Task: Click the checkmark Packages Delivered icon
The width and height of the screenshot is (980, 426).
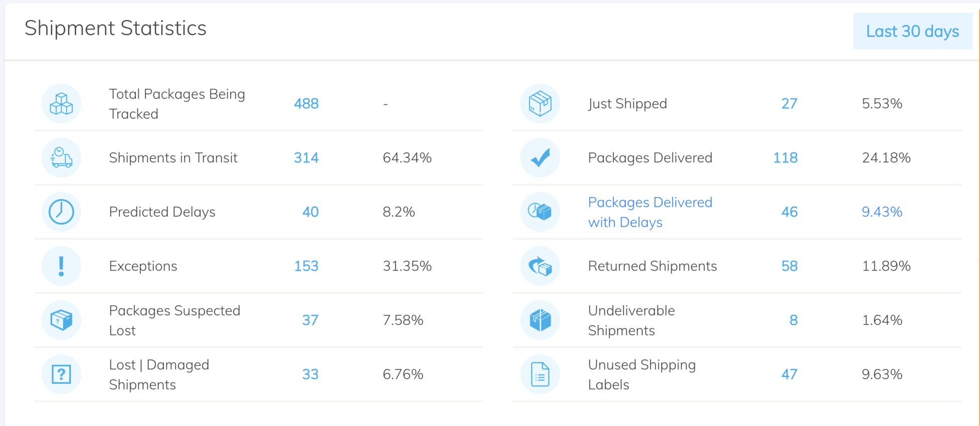Action: [x=540, y=158]
